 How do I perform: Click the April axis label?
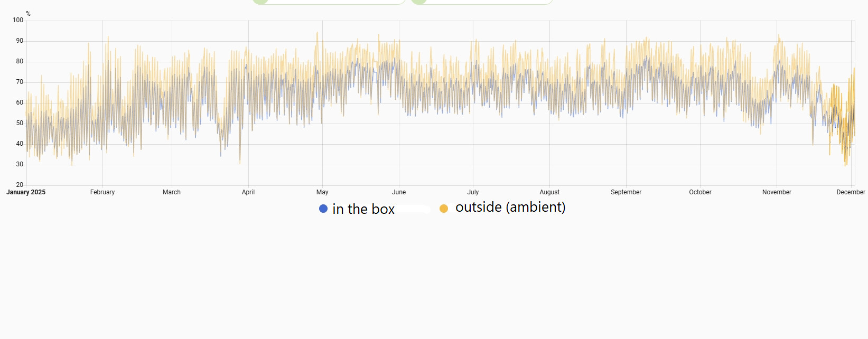pyautogui.click(x=248, y=192)
